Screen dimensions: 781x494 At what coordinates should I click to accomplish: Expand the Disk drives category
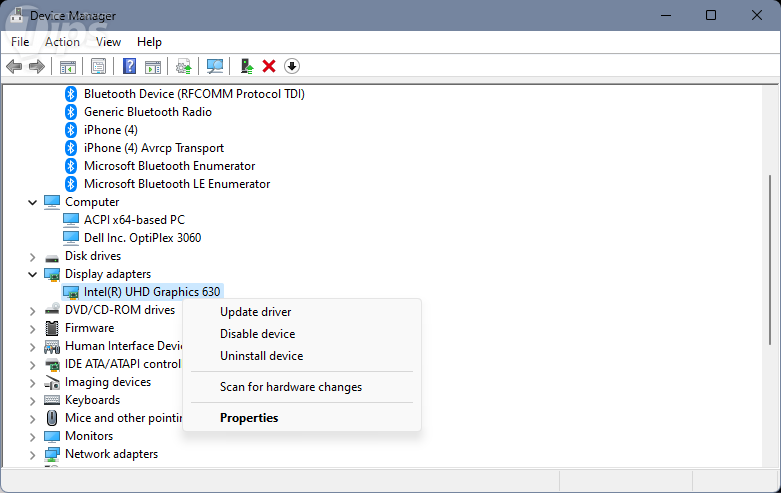coord(32,257)
